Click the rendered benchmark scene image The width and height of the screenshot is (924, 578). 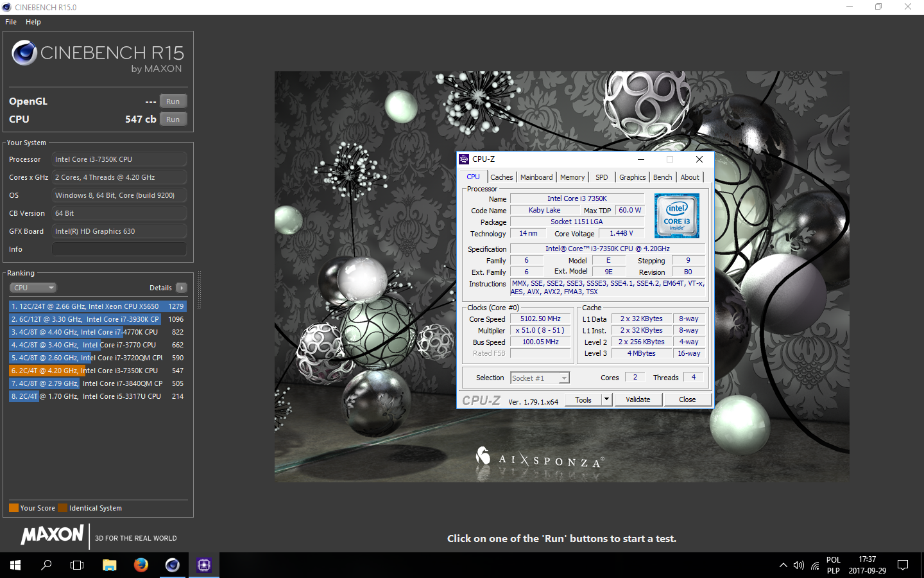(561, 277)
